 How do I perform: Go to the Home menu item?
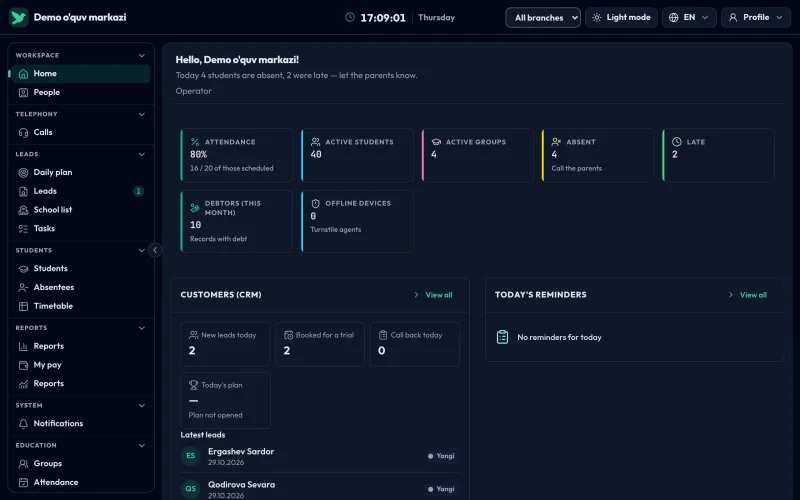[x=81, y=73]
